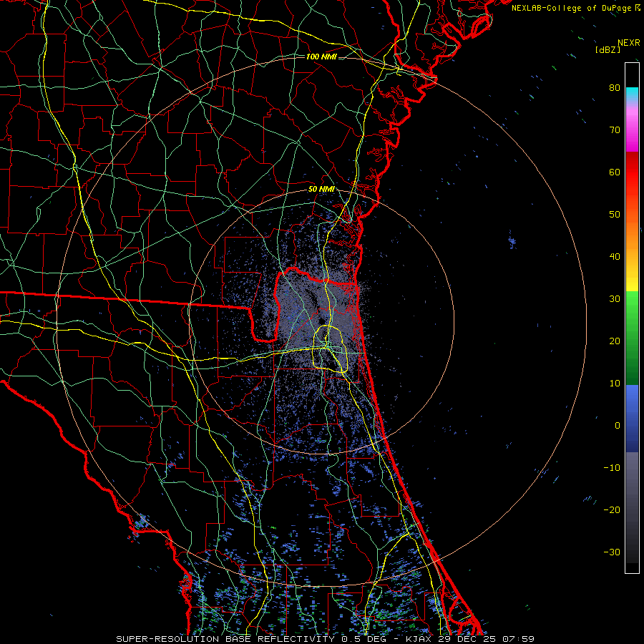This screenshot has height=644, width=644.
Task: Click the 100 NMI range ring label
Action: pos(321,57)
